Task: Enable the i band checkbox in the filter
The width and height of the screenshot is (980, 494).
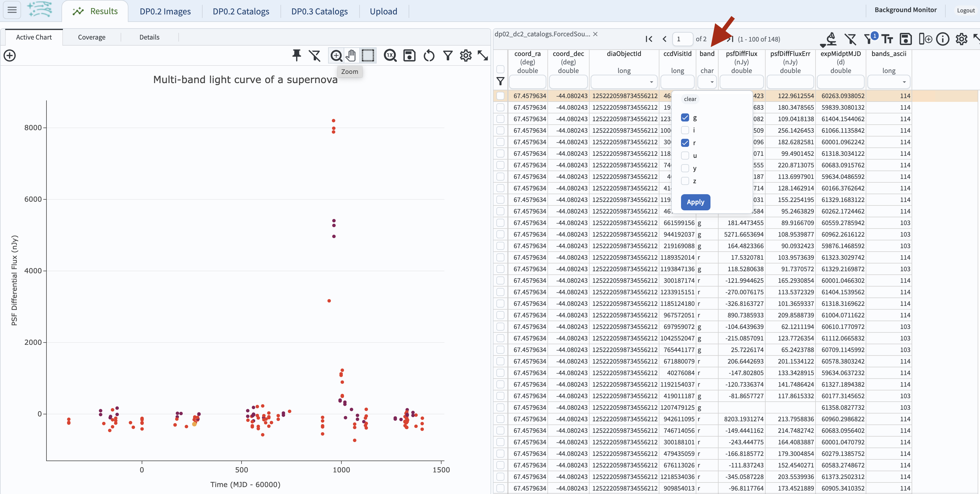Action: (686, 130)
